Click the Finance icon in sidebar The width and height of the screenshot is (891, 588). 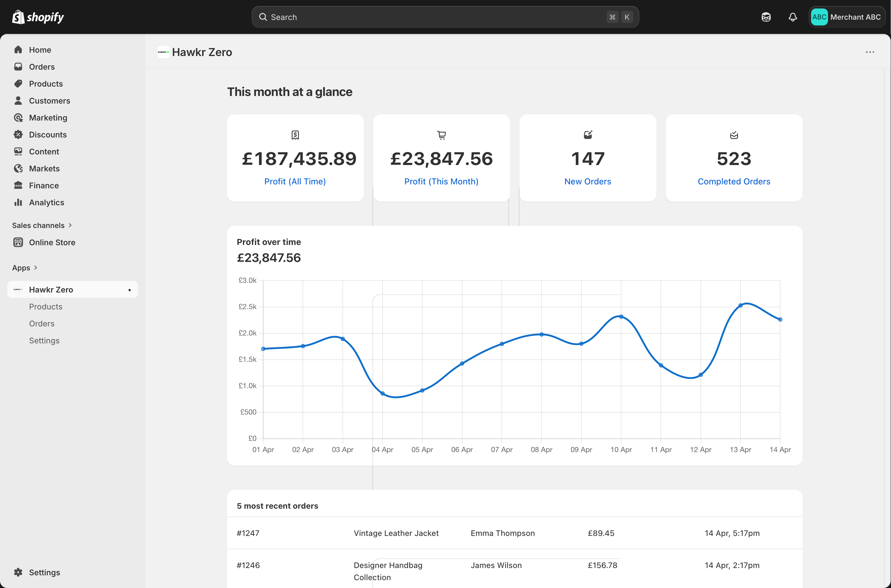pyautogui.click(x=18, y=185)
